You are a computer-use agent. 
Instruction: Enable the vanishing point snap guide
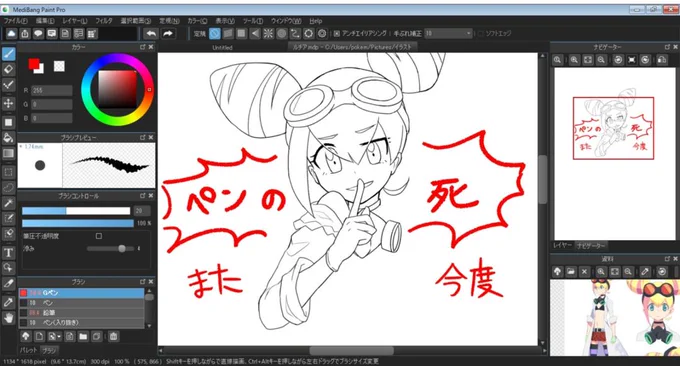coord(255,33)
